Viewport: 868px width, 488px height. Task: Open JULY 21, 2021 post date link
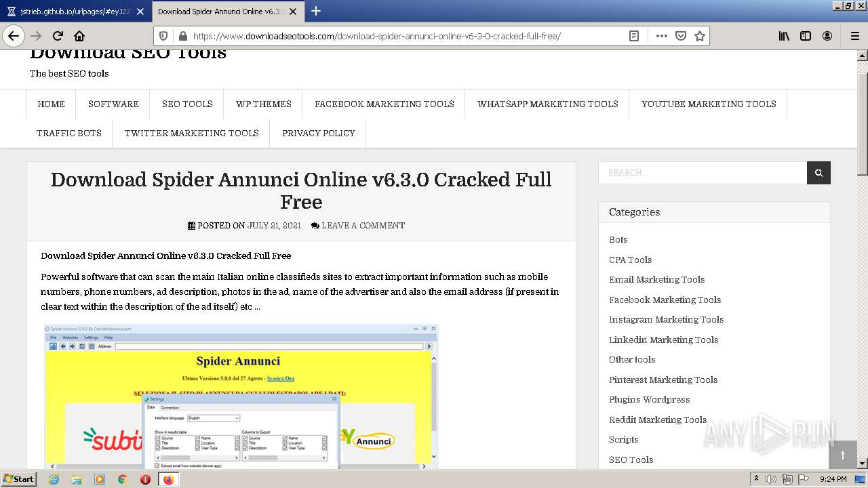tap(274, 225)
